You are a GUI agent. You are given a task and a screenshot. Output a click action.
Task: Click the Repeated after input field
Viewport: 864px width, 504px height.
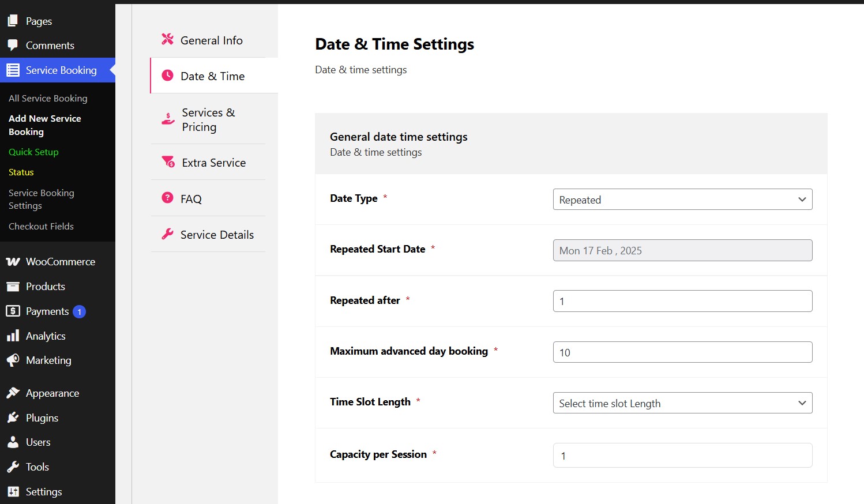pyautogui.click(x=682, y=301)
